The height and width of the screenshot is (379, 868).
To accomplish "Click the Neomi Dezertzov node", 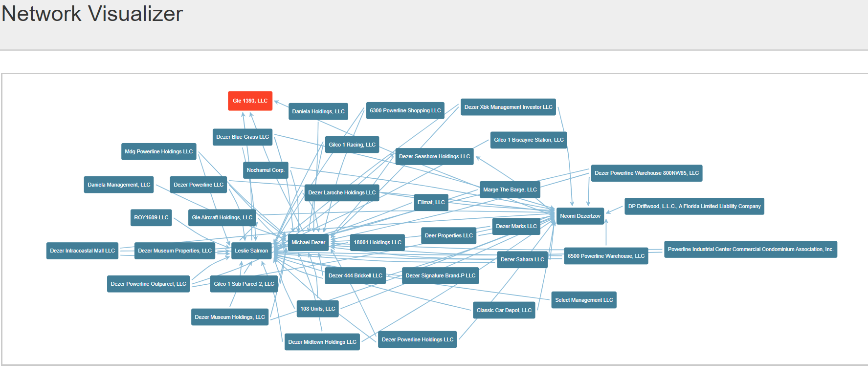I will tap(580, 216).
